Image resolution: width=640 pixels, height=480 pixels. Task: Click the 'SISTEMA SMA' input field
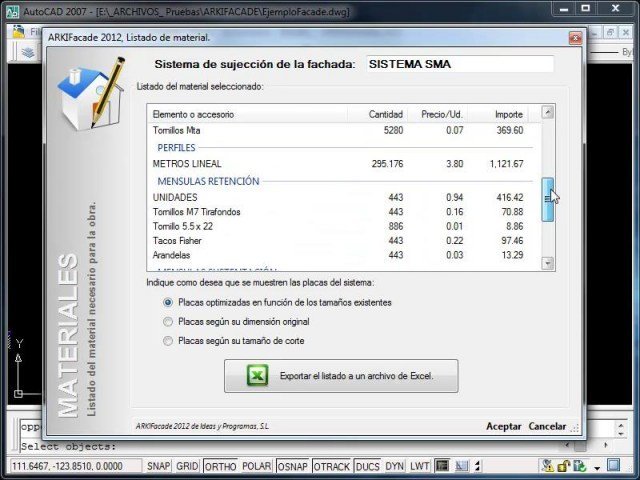[460, 64]
